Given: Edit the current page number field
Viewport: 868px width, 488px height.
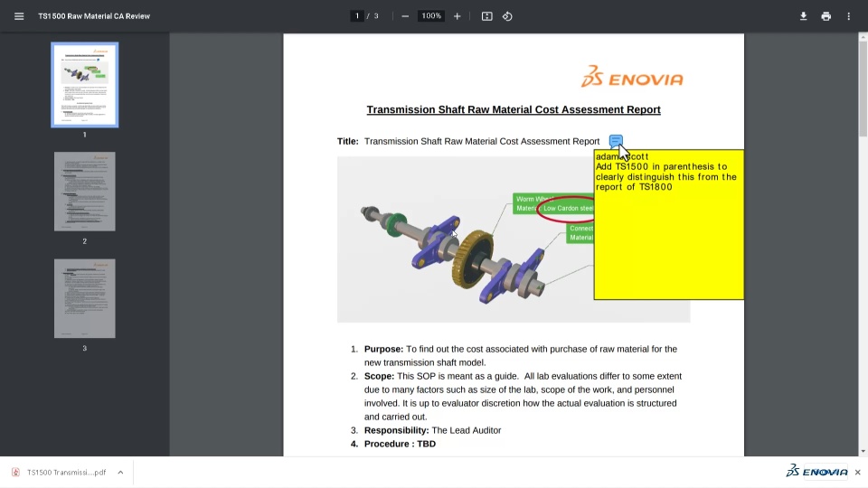Looking at the screenshot, I should point(357,16).
